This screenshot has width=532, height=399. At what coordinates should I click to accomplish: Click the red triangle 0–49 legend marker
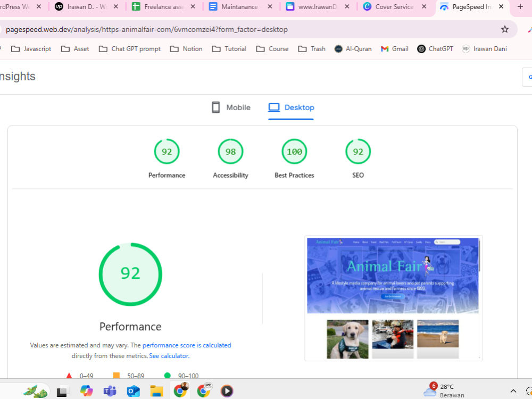point(69,376)
